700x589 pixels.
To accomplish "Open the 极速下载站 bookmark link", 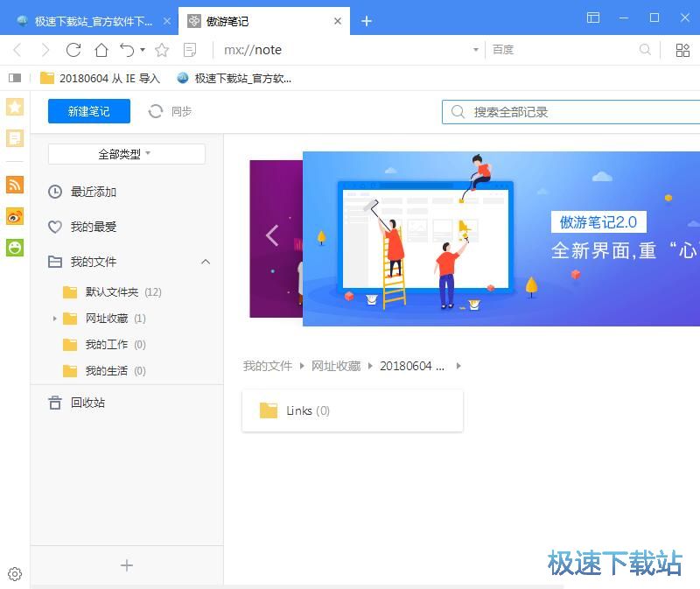I will coord(234,78).
